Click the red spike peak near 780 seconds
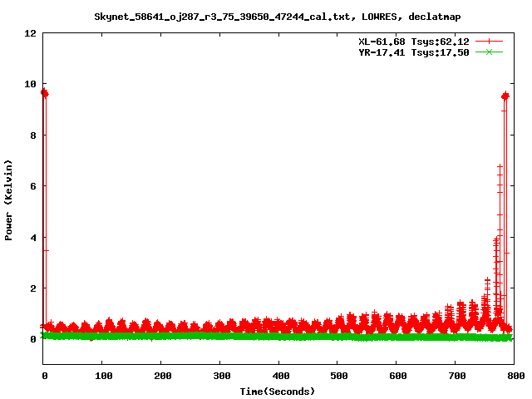Screen dimensions: 532x399 (505, 96)
